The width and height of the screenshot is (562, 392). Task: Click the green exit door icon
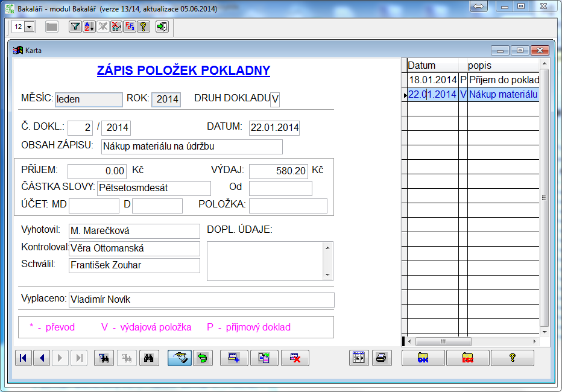162,27
